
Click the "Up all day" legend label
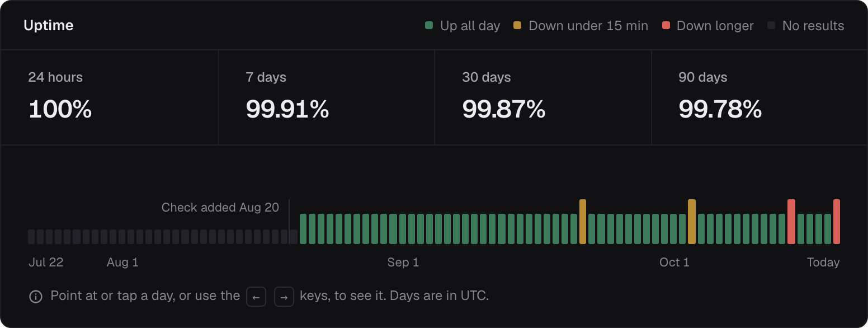[x=470, y=26]
